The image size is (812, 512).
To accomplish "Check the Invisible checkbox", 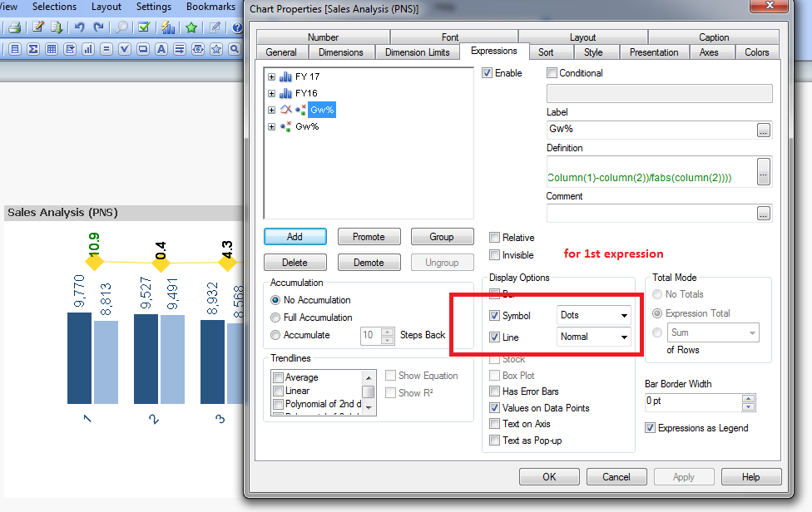I will click(x=494, y=255).
